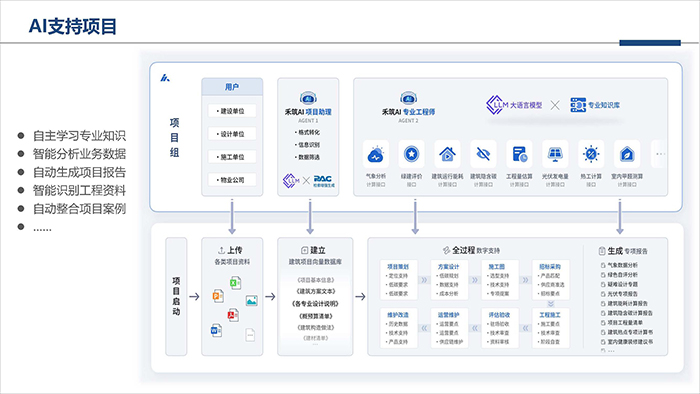Click the 项目组 vertical label
Viewport: 700px width, 394px height.
click(175, 137)
